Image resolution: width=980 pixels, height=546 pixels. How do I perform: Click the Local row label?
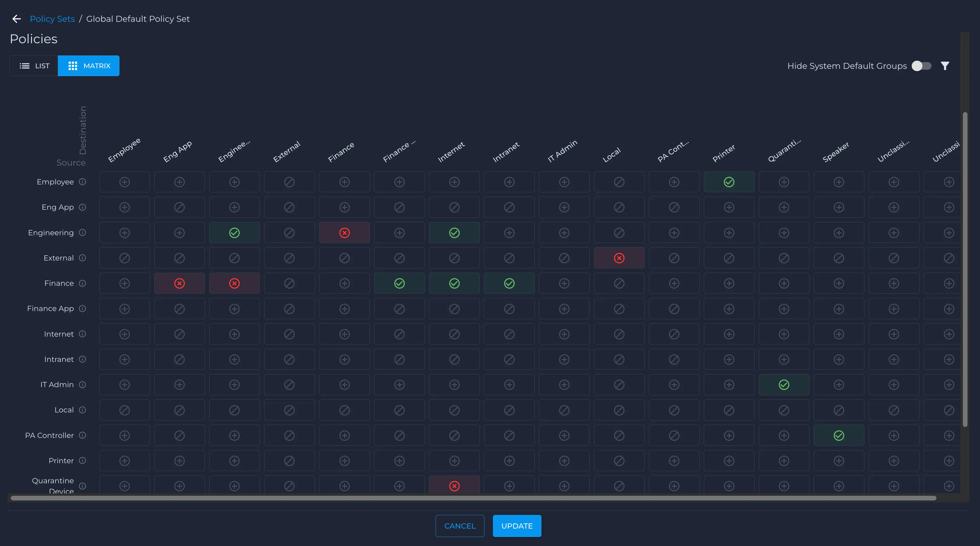(64, 410)
